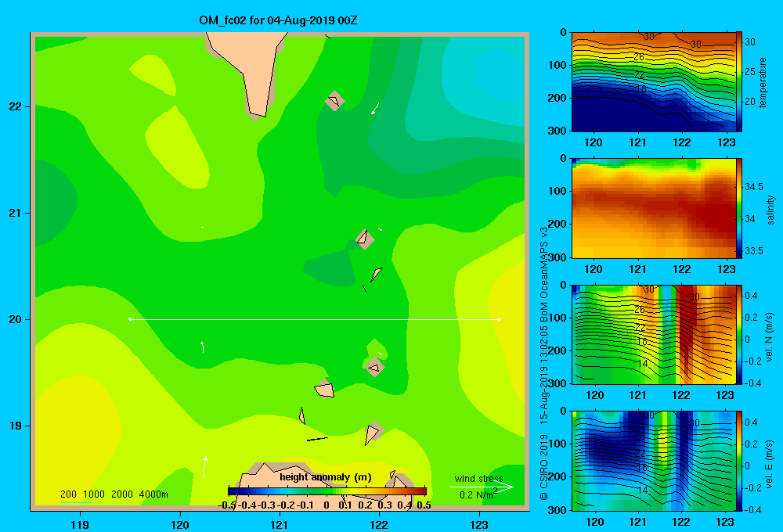Click longitude label 121 on main map axis
783x532 pixels.
(x=280, y=524)
